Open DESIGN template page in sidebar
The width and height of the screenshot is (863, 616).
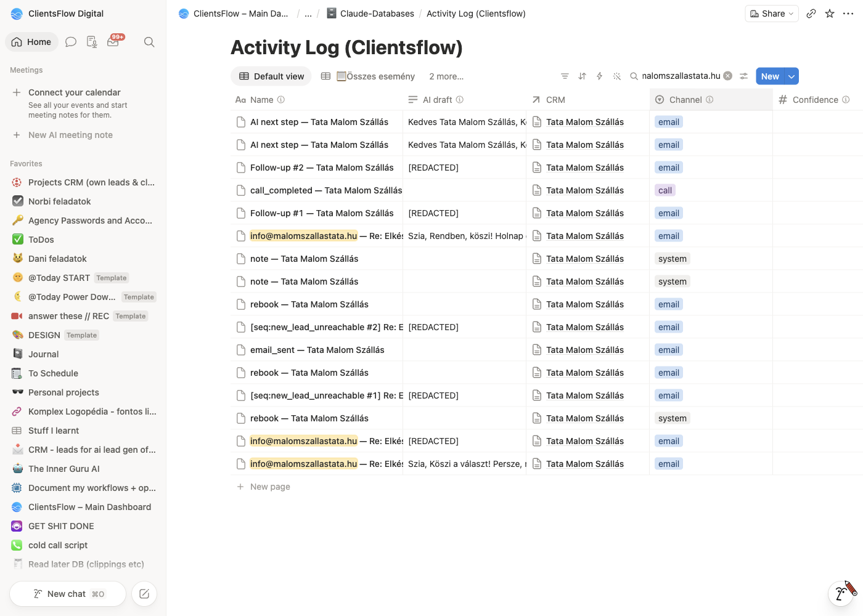pyautogui.click(x=83, y=335)
